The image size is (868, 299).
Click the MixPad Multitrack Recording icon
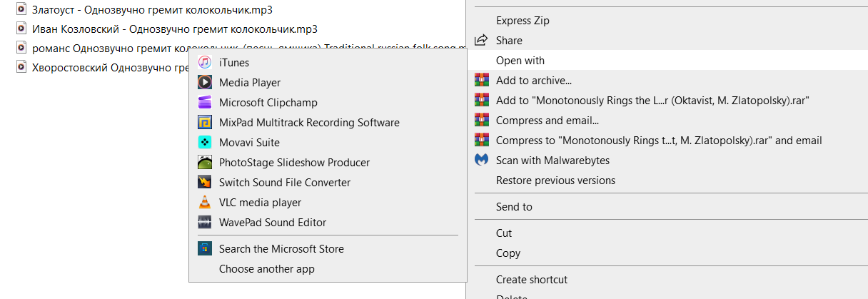[205, 123]
